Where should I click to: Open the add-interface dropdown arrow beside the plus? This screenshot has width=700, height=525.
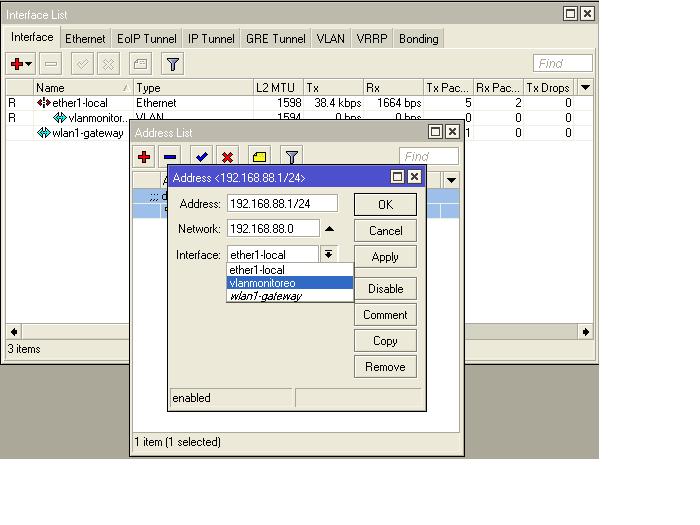pyautogui.click(x=29, y=64)
